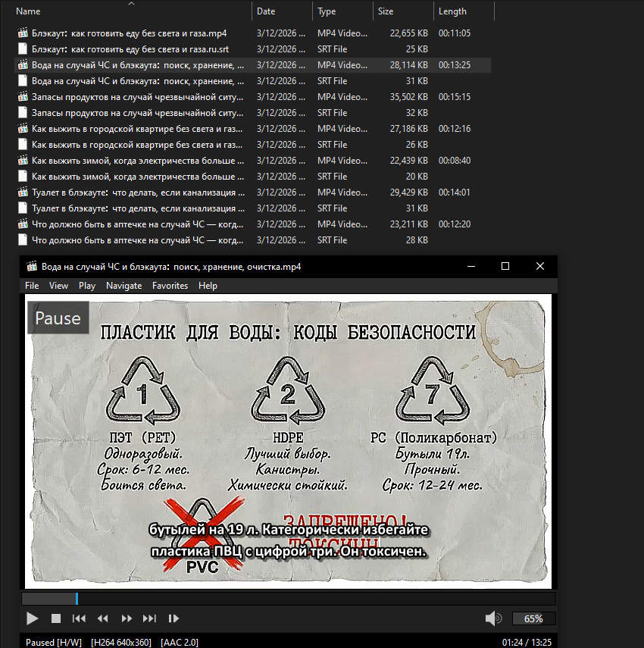Viewport: 644px width, 648px height.
Task: Click file icon of Вода на случай ЧС SRT file
Action: (23, 81)
